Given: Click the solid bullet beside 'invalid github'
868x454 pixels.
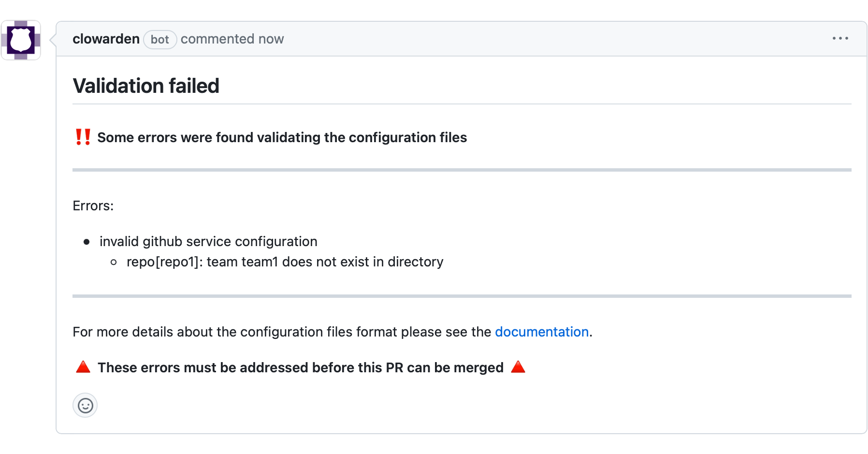Looking at the screenshot, I should coord(87,242).
